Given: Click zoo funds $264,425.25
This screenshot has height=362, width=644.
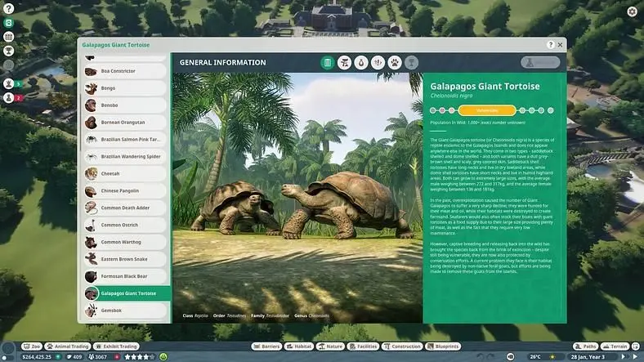Looking at the screenshot, I should click(x=37, y=357).
